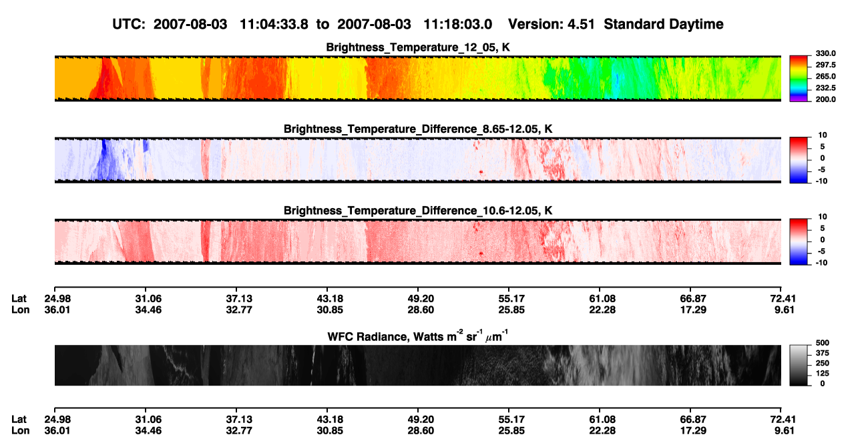Click the 232.5 color bar tick label

tap(826, 88)
